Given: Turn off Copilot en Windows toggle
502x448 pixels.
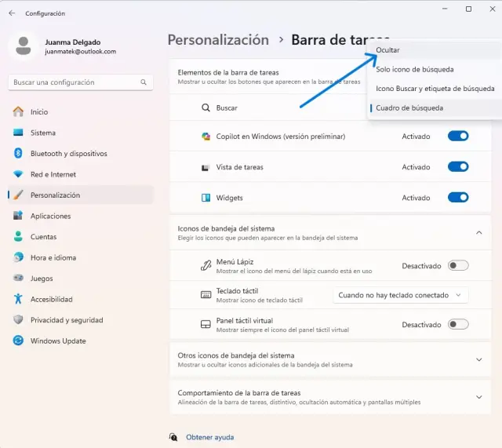Looking at the screenshot, I should 458,137.
